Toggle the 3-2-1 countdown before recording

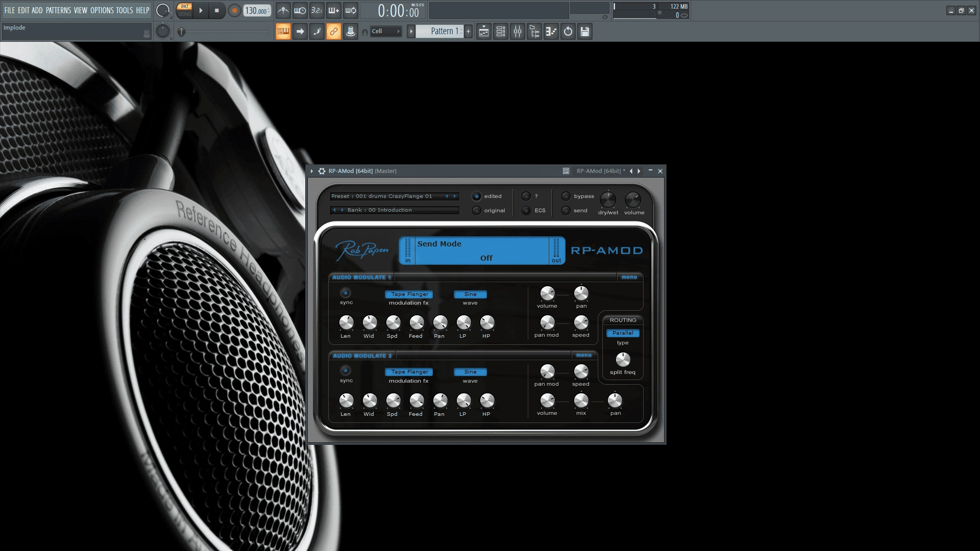coord(317,10)
